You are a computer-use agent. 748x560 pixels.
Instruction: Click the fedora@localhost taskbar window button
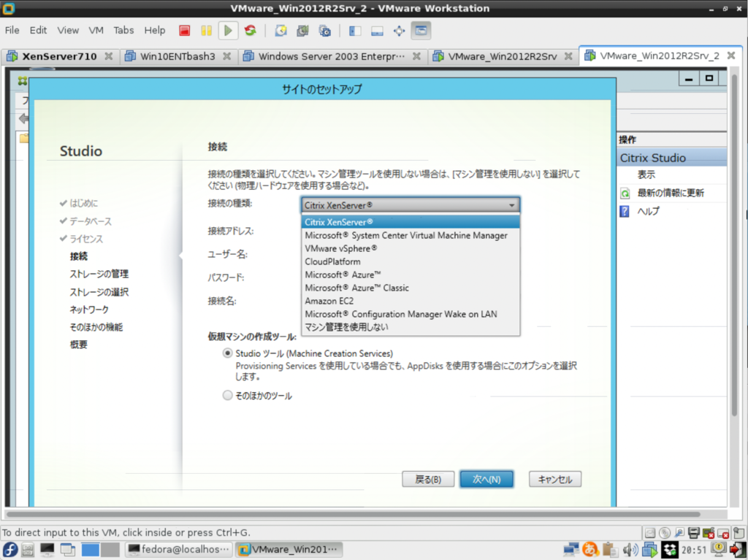pos(179,550)
